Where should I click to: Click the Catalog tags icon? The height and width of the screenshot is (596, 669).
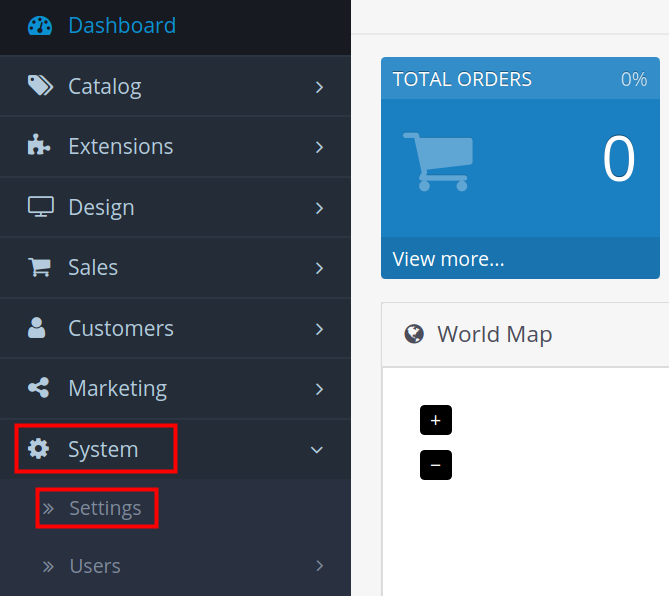click(40, 86)
